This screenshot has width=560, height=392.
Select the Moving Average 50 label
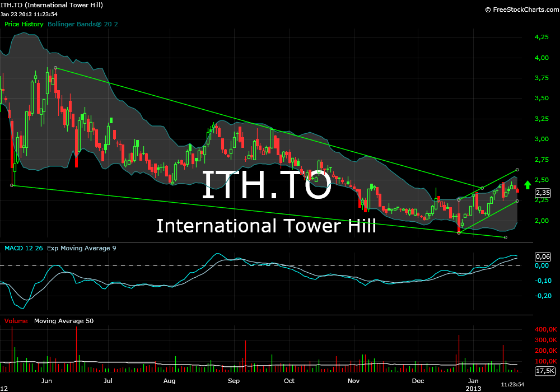64,321
